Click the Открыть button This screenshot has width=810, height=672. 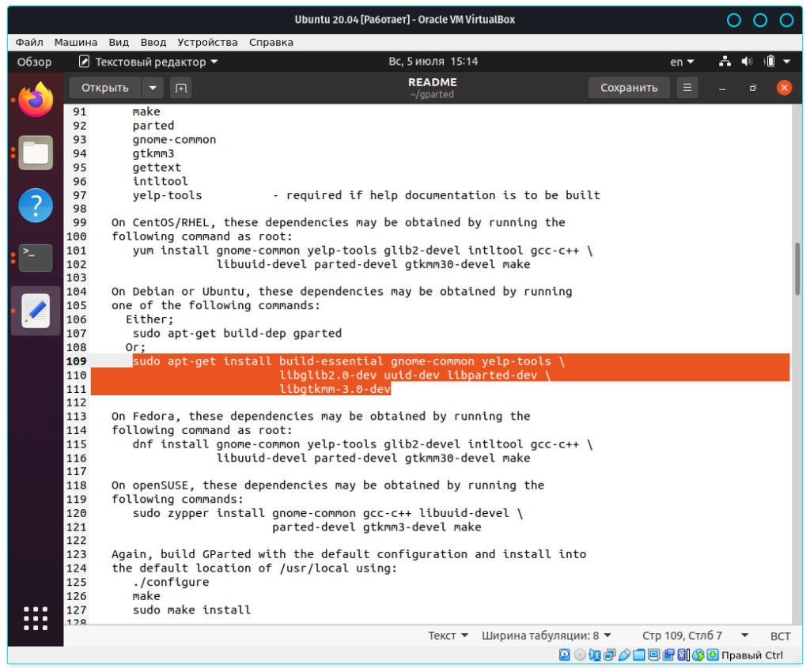105,88
